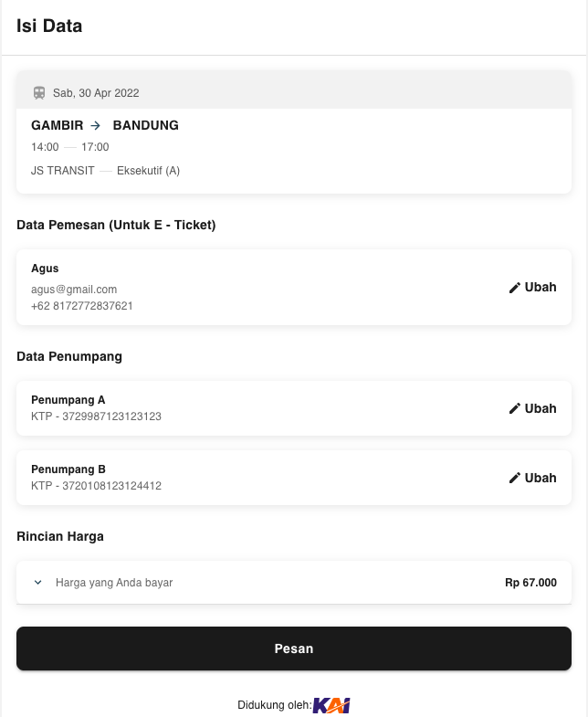Click the KAI logo at the bottom
The height and width of the screenshot is (717, 588).
[331, 705]
